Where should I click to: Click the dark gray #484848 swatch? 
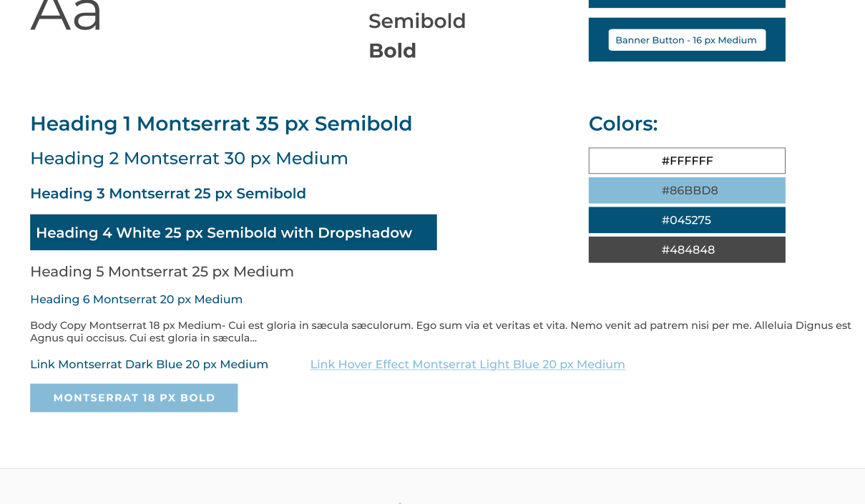(687, 250)
